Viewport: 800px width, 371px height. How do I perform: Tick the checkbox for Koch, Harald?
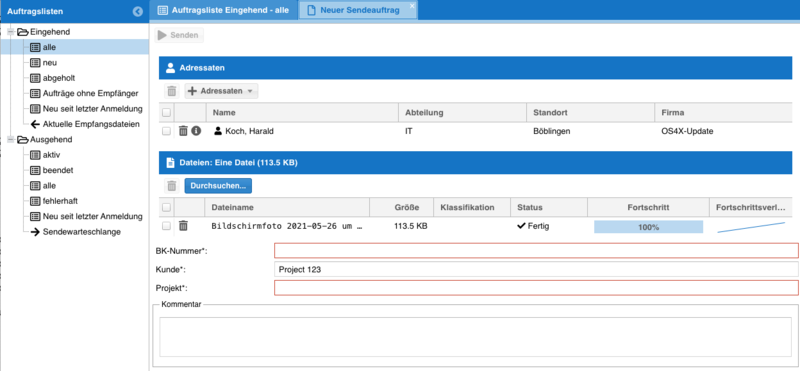click(166, 131)
